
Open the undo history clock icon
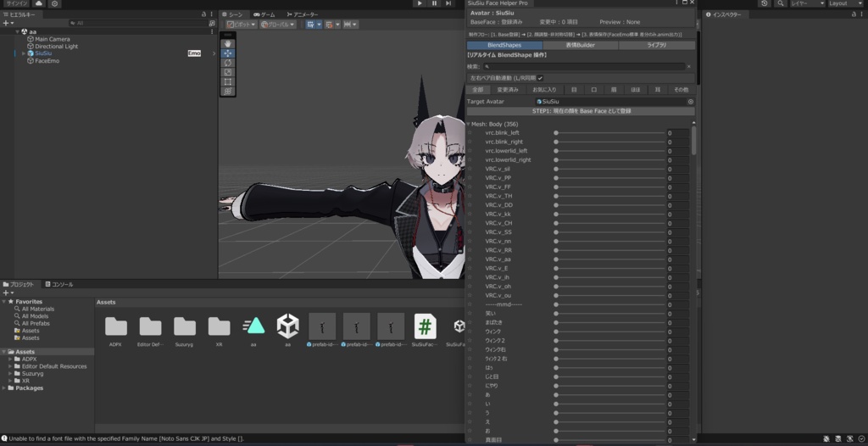[x=765, y=3]
